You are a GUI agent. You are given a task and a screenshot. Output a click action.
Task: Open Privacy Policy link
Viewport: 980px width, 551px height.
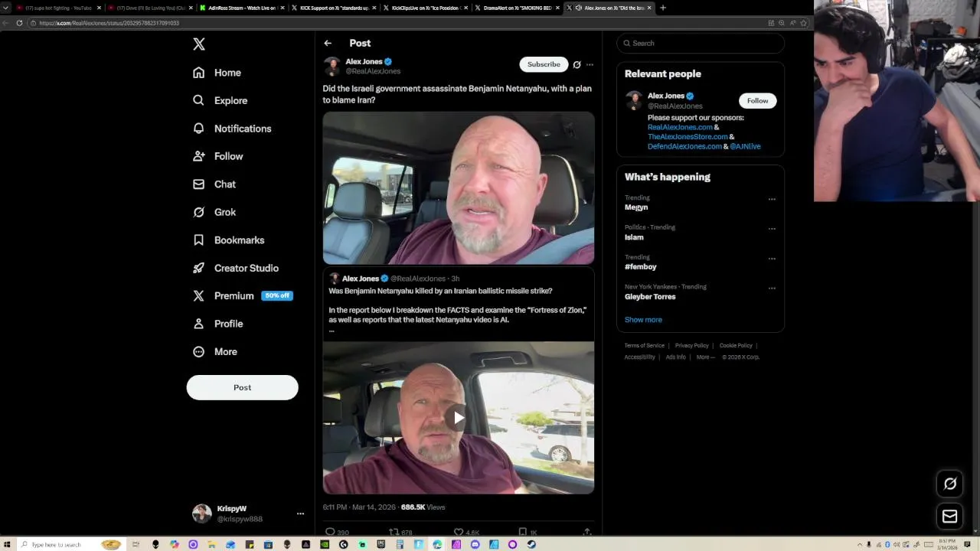(x=692, y=346)
